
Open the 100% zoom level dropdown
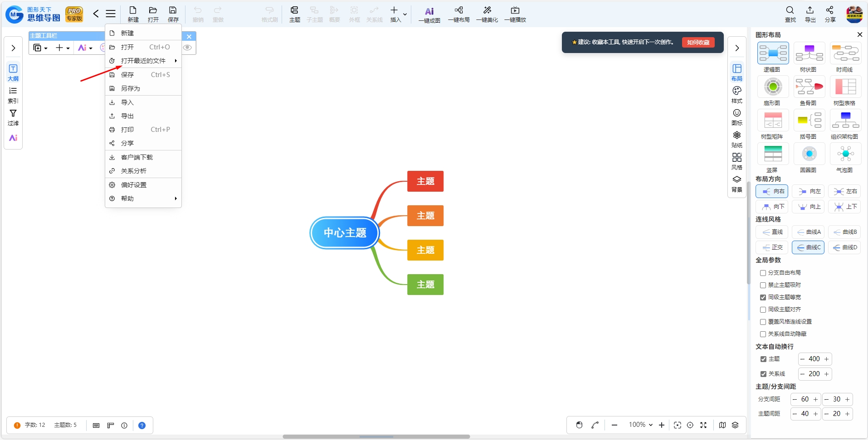coord(640,425)
